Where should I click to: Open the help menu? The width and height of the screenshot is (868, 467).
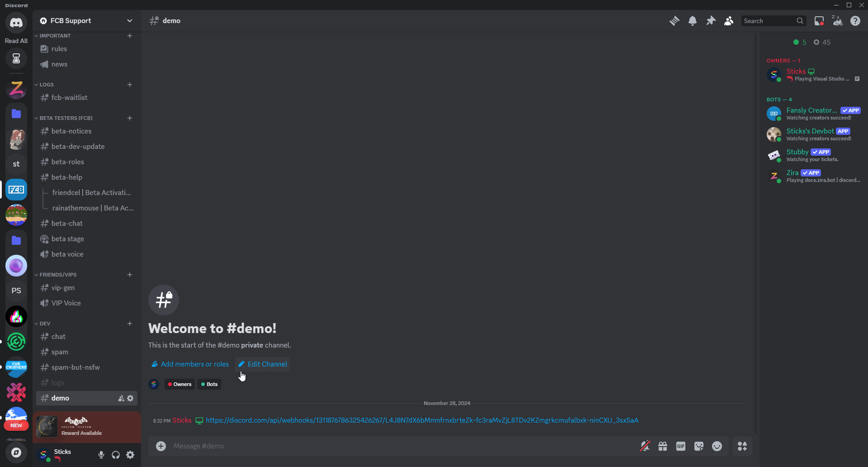[855, 21]
